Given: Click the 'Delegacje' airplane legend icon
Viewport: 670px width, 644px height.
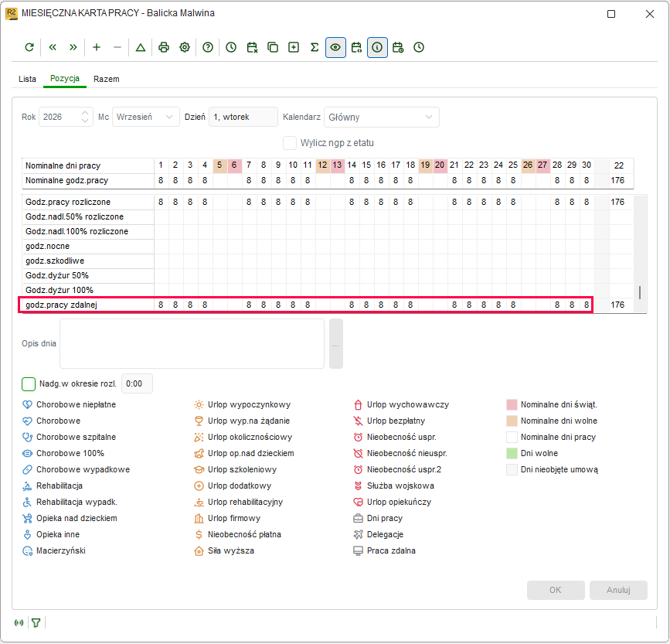Looking at the screenshot, I should pyautogui.click(x=358, y=534).
